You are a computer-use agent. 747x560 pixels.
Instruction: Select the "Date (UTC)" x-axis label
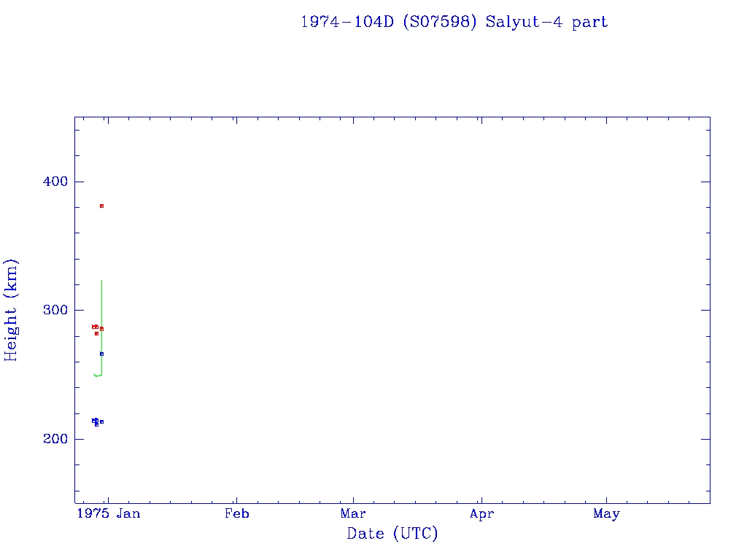(392, 534)
